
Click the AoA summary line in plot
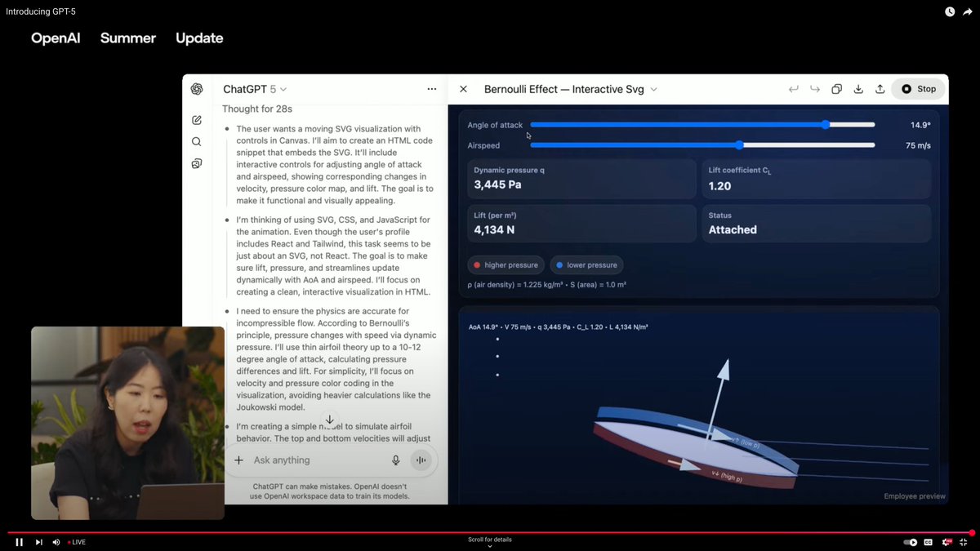tap(558, 327)
